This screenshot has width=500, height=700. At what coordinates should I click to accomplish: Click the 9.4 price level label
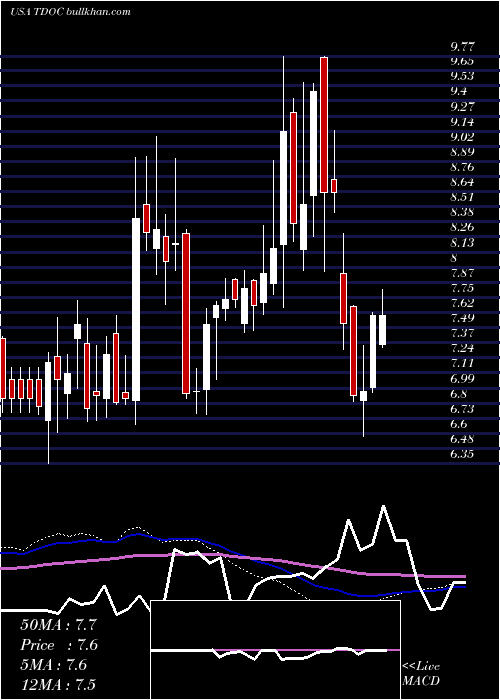click(459, 92)
